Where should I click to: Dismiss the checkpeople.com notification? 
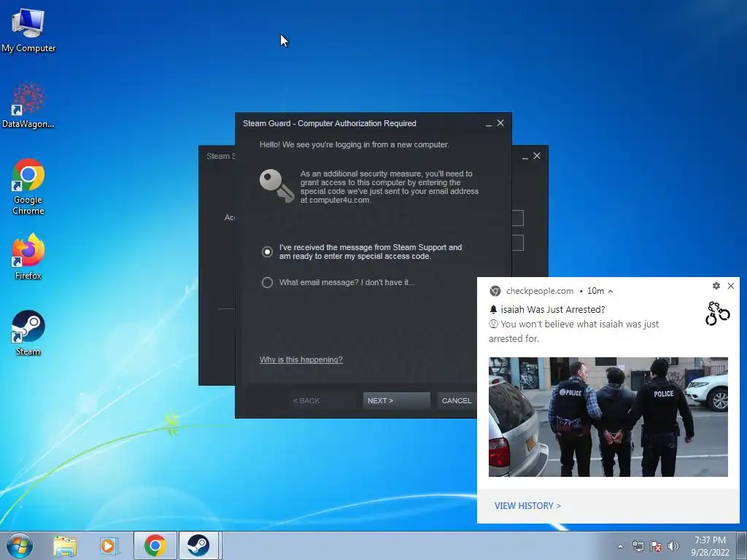(x=731, y=286)
